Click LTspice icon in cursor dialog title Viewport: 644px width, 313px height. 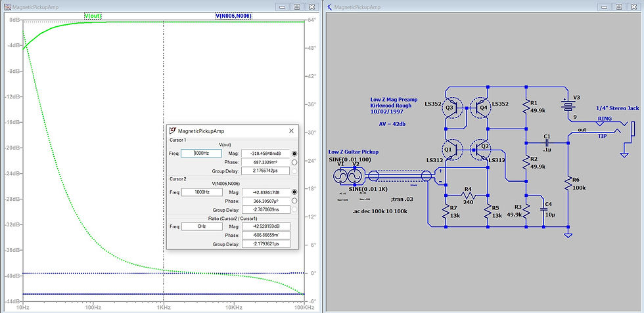pyautogui.click(x=172, y=131)
